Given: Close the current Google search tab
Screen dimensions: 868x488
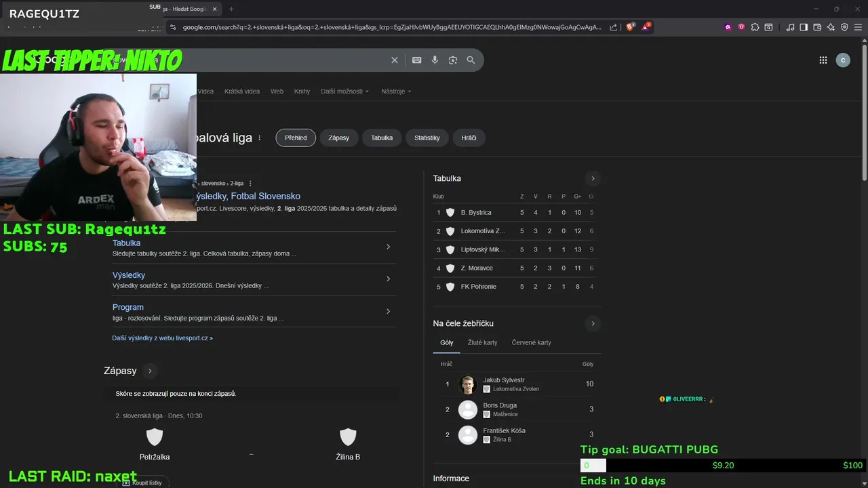Looking at the screenshot, I should (215, 9).
